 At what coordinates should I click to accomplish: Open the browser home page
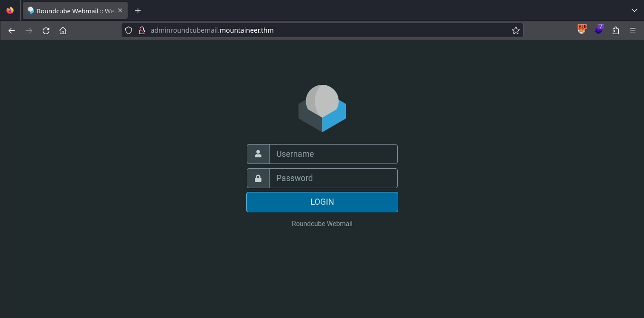63,30
